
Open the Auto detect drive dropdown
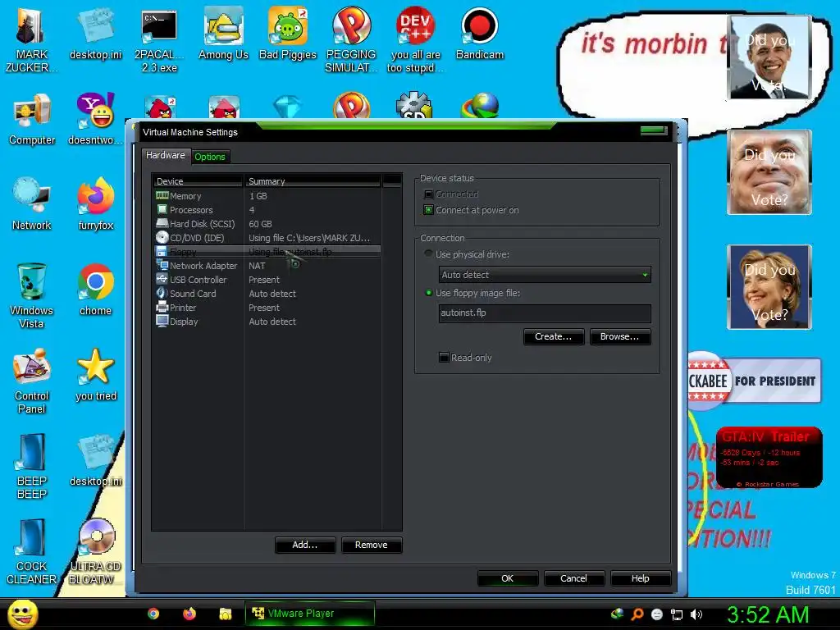(x=545, y=275)
